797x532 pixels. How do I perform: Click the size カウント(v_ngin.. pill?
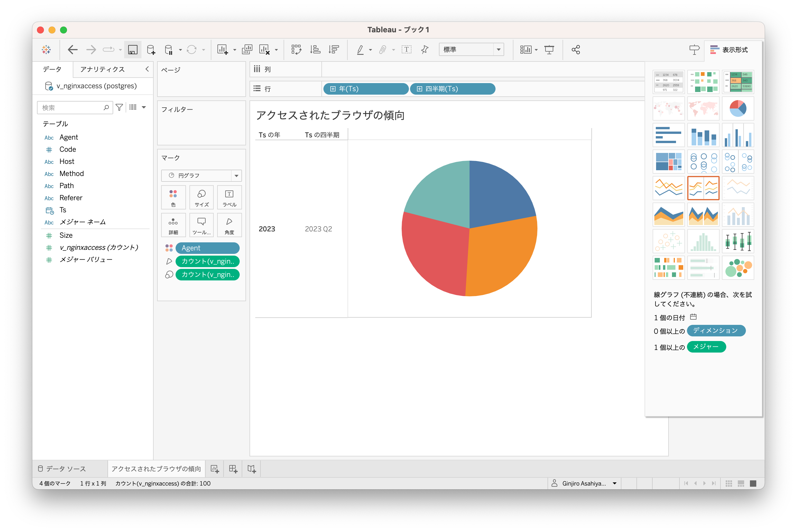[x=208, y=274]
